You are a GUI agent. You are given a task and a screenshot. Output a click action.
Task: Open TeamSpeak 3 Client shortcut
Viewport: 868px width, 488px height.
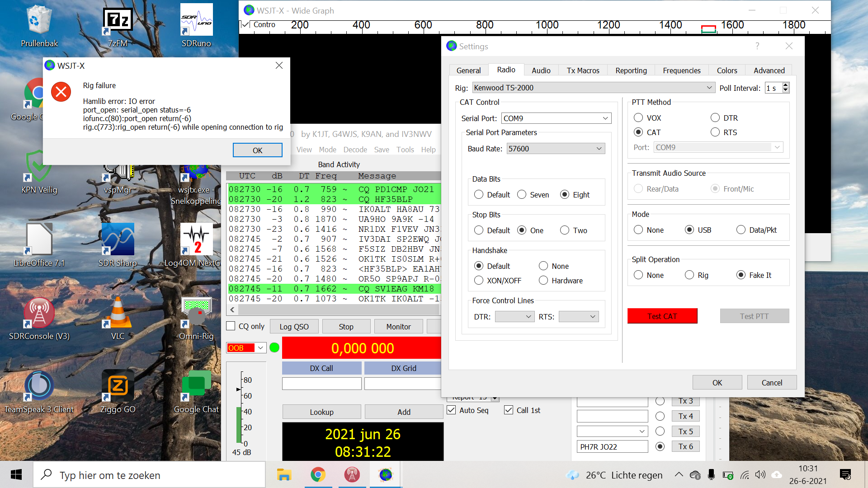point(39,386)
